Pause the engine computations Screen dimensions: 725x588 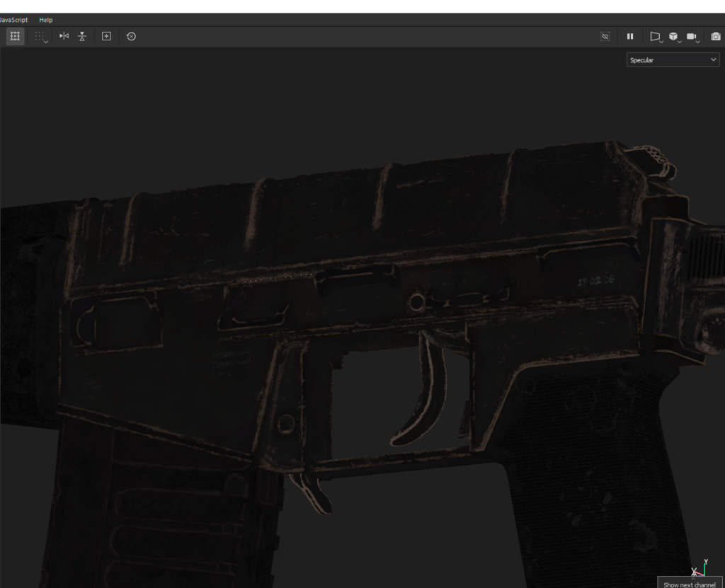(630, 36)
